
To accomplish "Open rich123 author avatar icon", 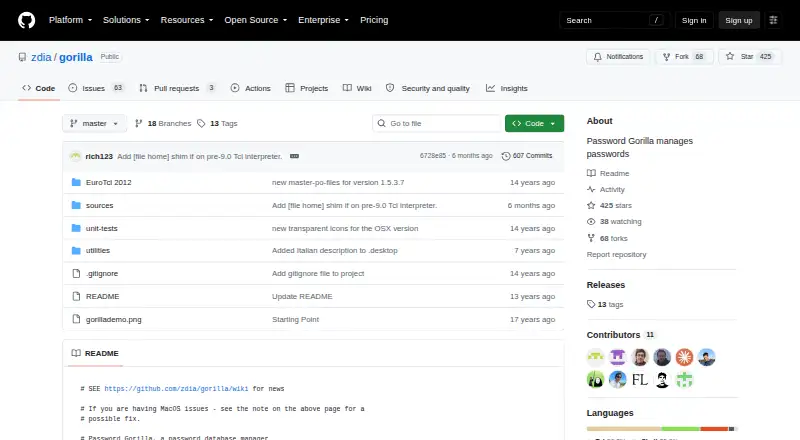I will [76, 156].
